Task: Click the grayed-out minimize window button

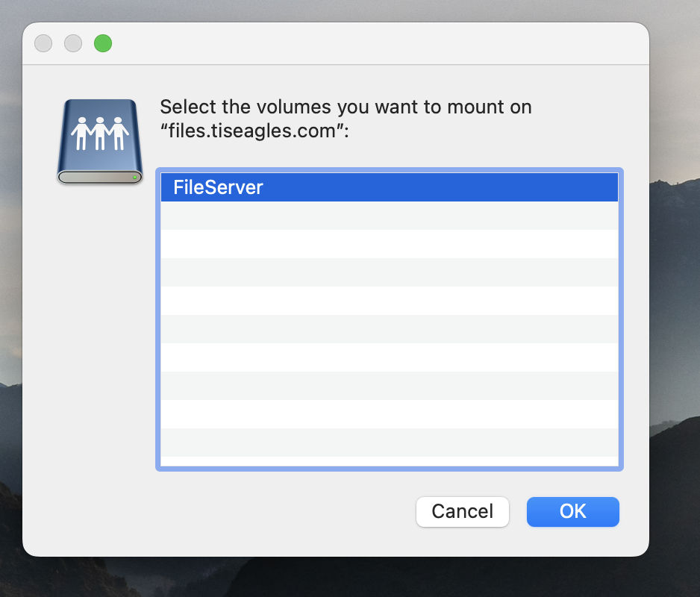Action: coord(73,44)
